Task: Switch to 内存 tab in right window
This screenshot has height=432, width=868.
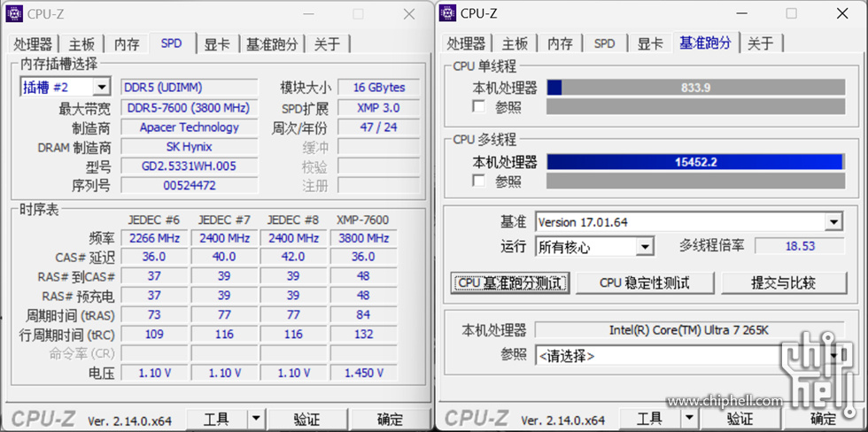Action: click(560, 43)
